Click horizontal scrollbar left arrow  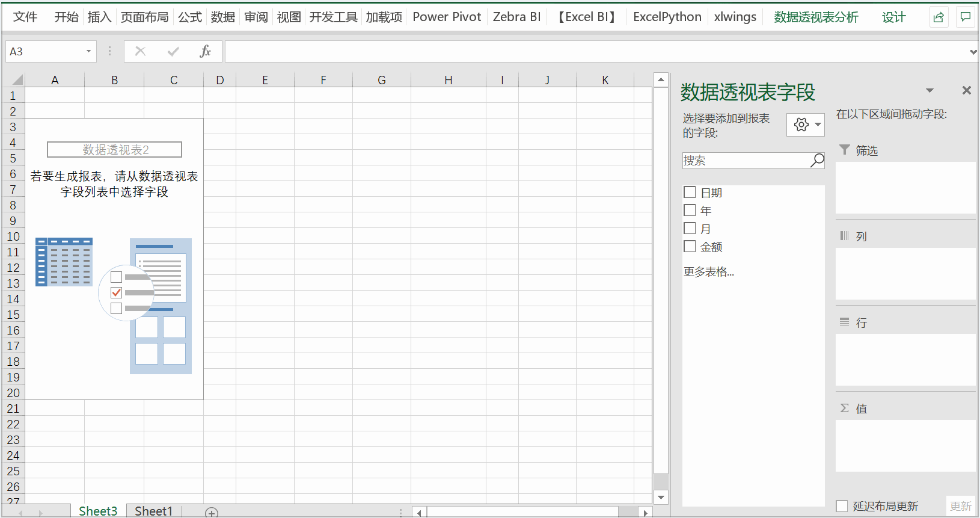click(420, 513)
